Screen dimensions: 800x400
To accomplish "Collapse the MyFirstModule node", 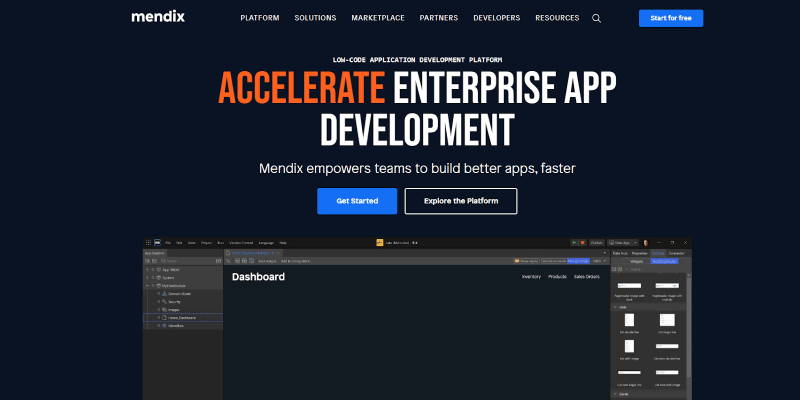I will [x=147, y=286].
